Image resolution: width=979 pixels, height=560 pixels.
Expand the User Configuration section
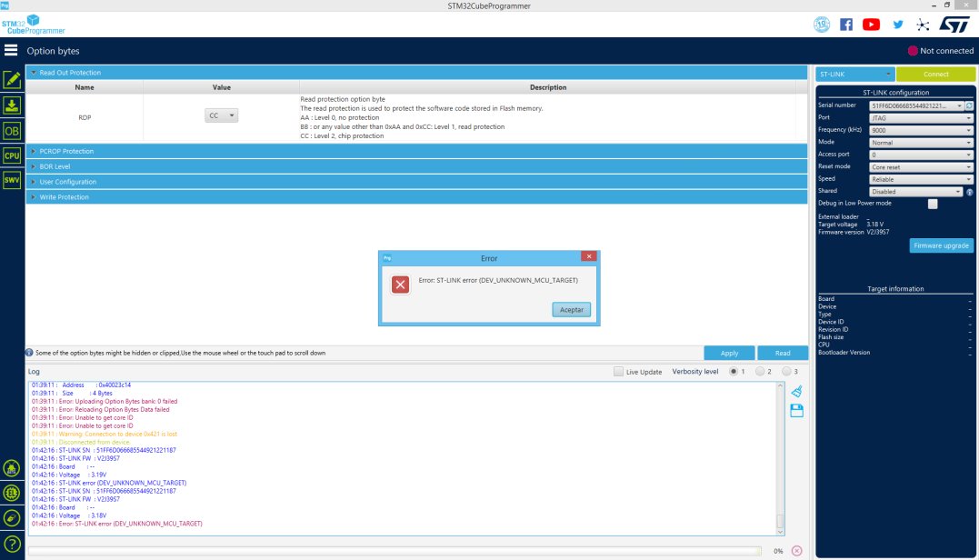click(x=416, y=182)
